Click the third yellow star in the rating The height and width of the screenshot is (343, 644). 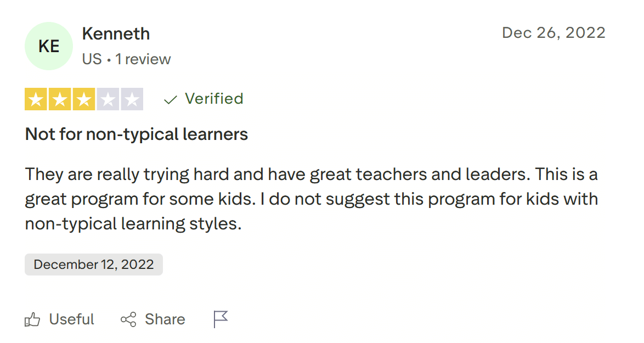tap(83, 99)
